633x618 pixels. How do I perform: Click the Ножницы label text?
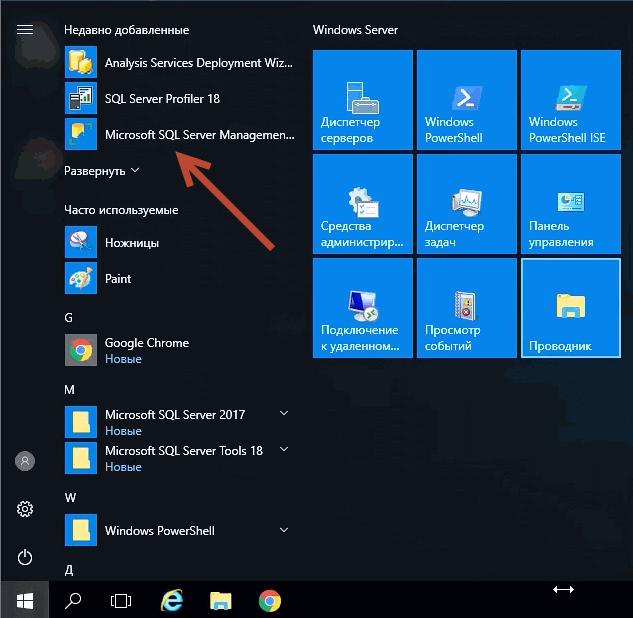point(132,243)
